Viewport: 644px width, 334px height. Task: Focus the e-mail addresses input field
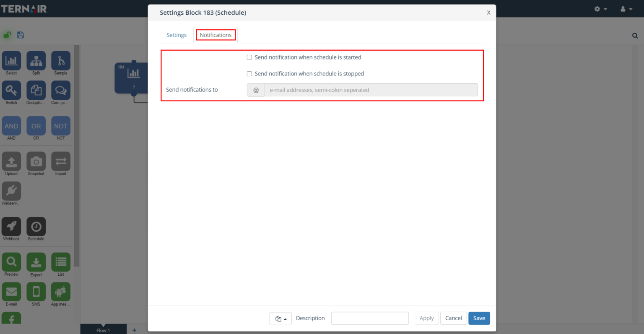371,90
